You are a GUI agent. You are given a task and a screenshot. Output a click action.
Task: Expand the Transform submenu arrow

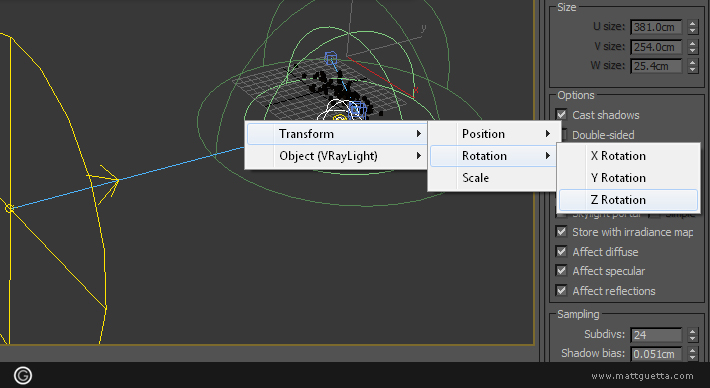click(419, 134)
